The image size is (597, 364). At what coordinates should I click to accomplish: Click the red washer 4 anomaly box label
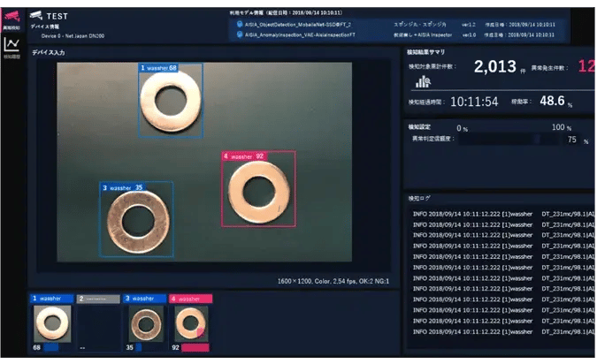[243, 156]
